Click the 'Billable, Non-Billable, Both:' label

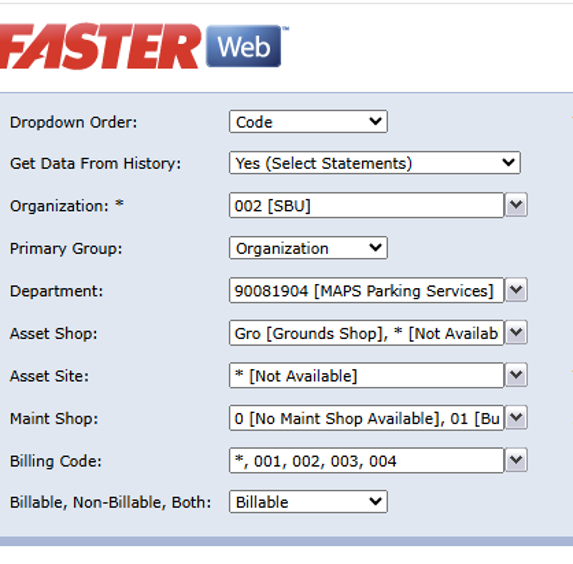click(x=110, y=503)
